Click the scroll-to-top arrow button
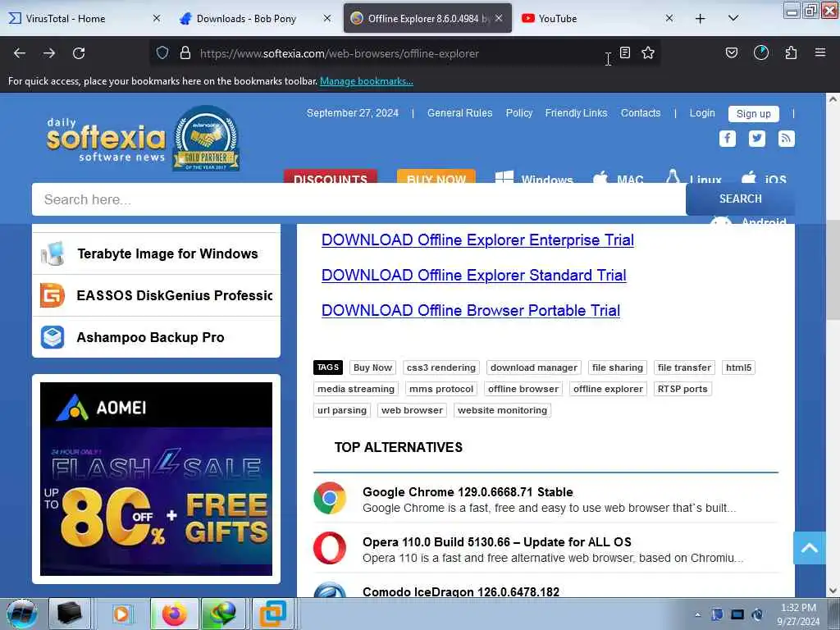 [810, 548]
